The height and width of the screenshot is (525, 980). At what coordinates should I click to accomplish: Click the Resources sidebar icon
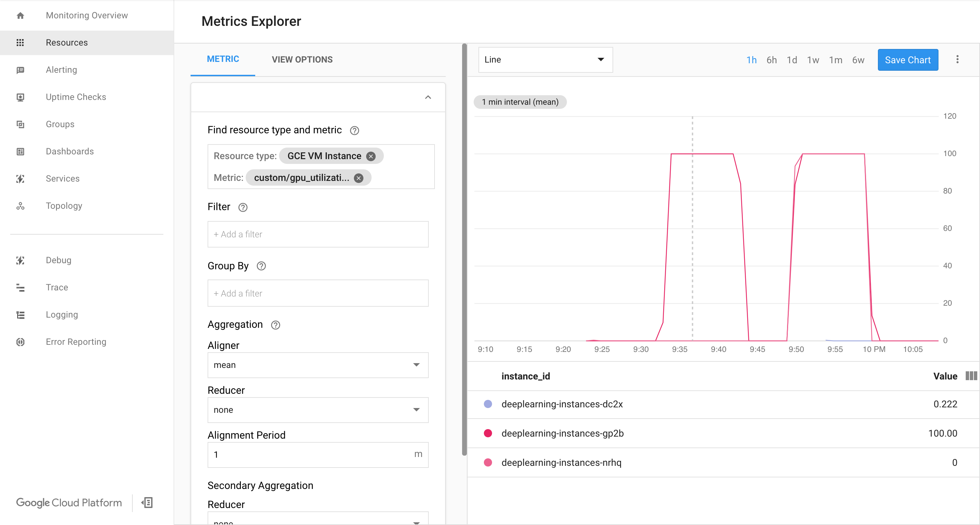pyautogui.click(x=20, y=42)
